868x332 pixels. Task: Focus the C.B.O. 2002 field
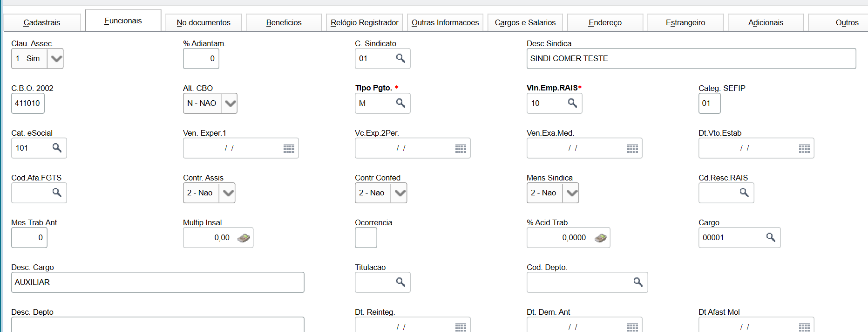27,103
